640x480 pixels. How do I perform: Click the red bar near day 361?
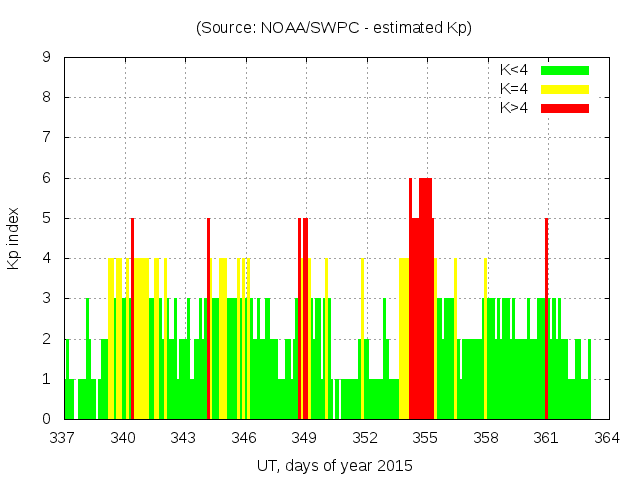click(546, 320)
